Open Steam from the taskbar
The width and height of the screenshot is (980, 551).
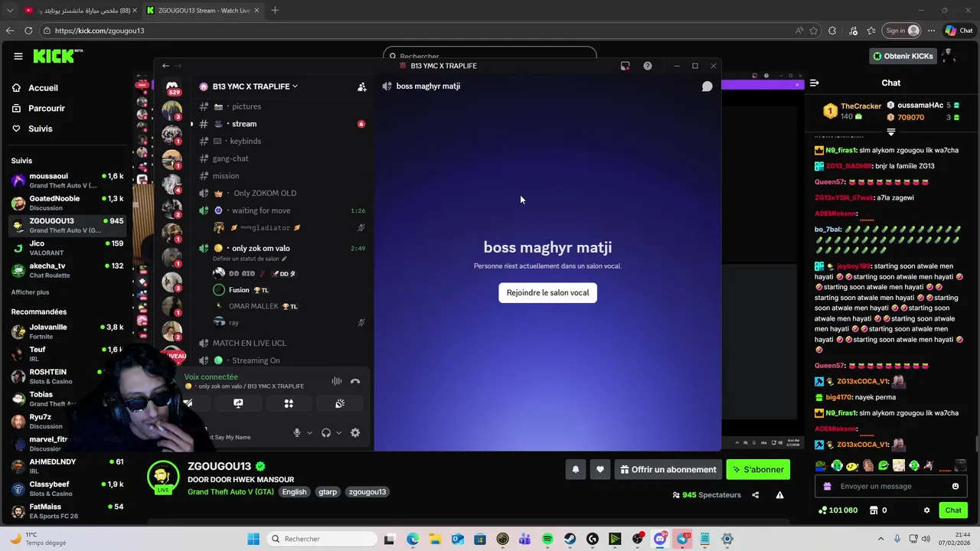pos(570,539)
